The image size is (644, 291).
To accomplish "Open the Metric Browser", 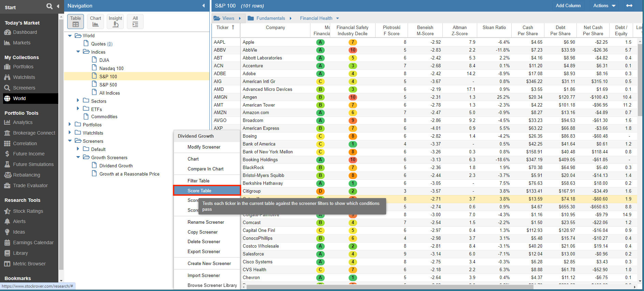I will pos(29,264).
